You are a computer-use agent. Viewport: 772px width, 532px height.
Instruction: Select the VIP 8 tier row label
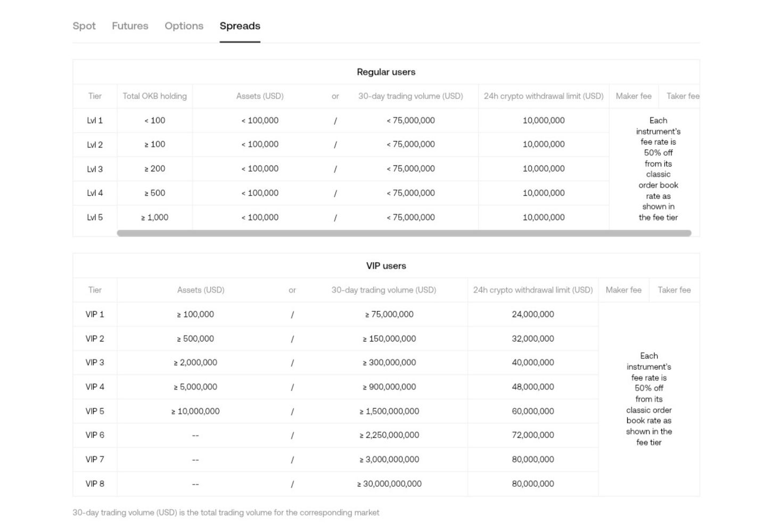(x=95, y=484)
